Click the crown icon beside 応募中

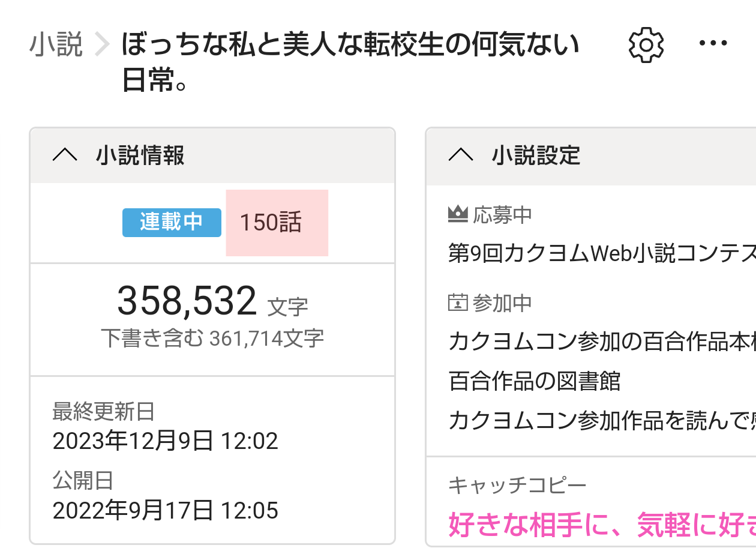tap(458, 214)
